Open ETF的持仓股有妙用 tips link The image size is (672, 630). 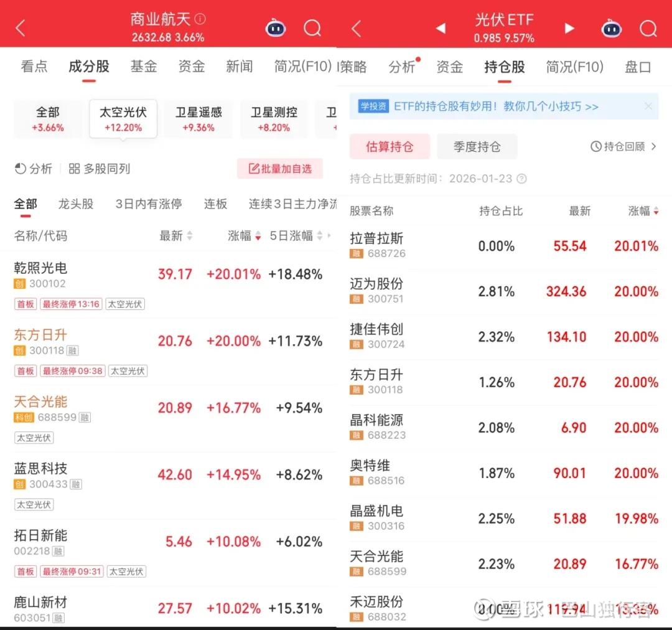point(496,106)
